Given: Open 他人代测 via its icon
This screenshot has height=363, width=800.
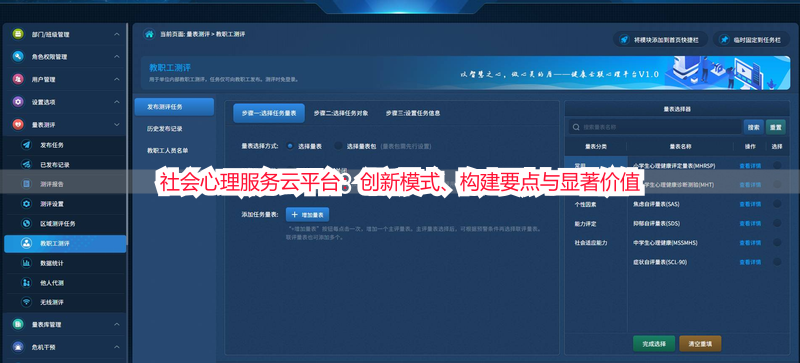Looking at the screenshot, I should 26,282.
